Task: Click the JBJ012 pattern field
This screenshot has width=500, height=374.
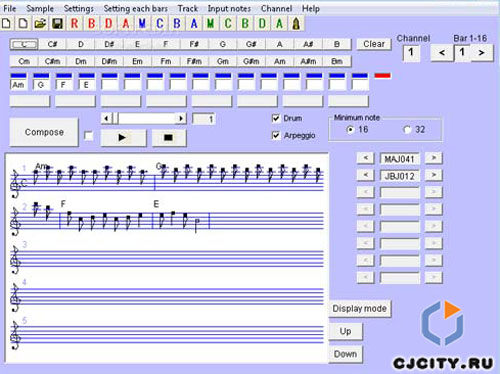Action: click(x=399, y=176)
